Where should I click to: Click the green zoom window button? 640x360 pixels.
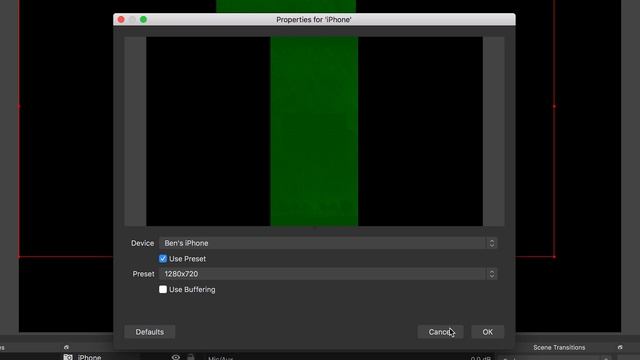pyautogui.click(x=144, y=20)
